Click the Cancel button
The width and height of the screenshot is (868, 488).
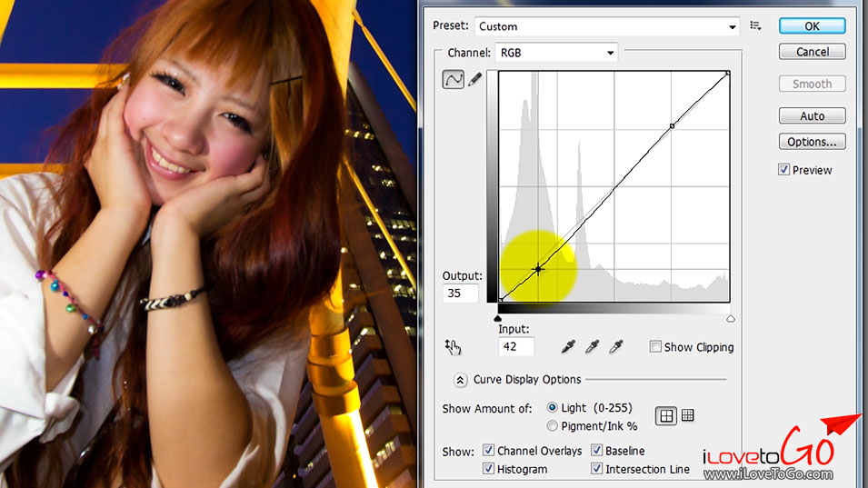click(x=812, y=52)
